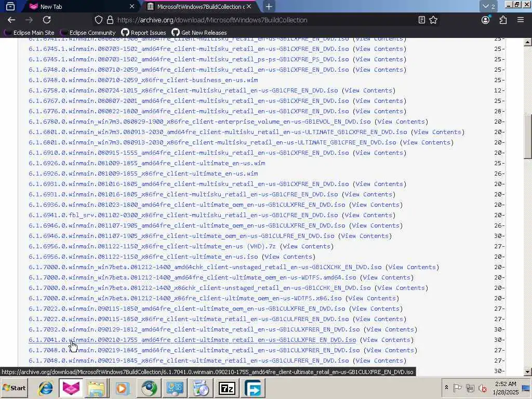Screen dimensions: 532x399
Task: Select the pink Floorp browser taskbar icon
Action: click(71, 388)
